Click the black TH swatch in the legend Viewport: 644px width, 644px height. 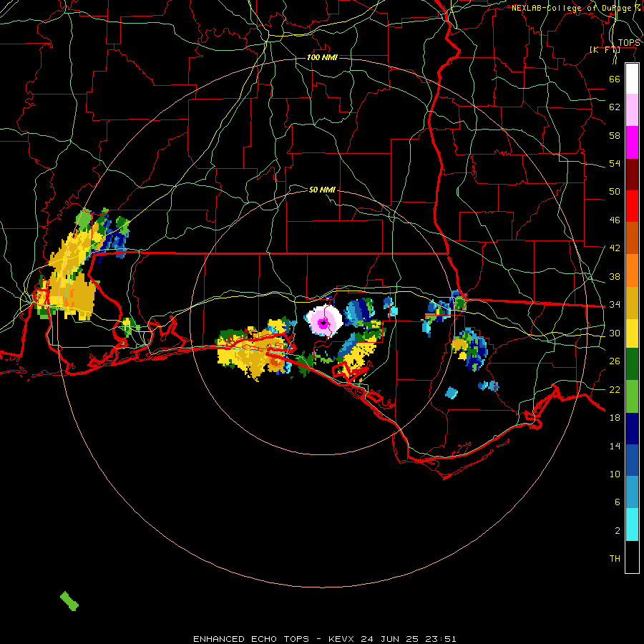pyautogui.click(x=632, y=557)
